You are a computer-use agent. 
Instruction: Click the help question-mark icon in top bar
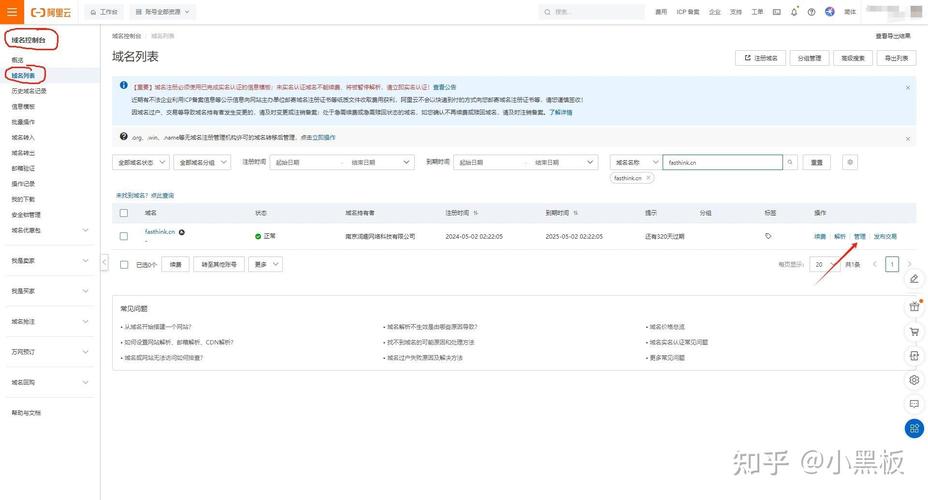[x=811, y=12]
